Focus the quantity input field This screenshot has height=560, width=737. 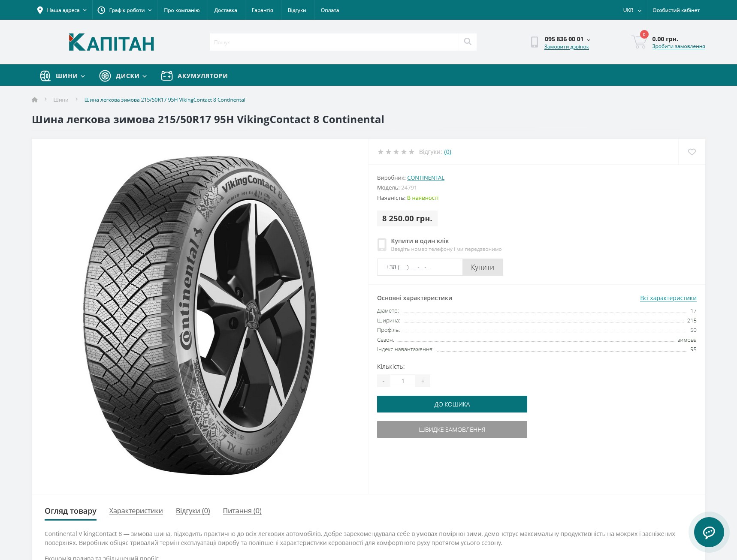click(403, 381)
